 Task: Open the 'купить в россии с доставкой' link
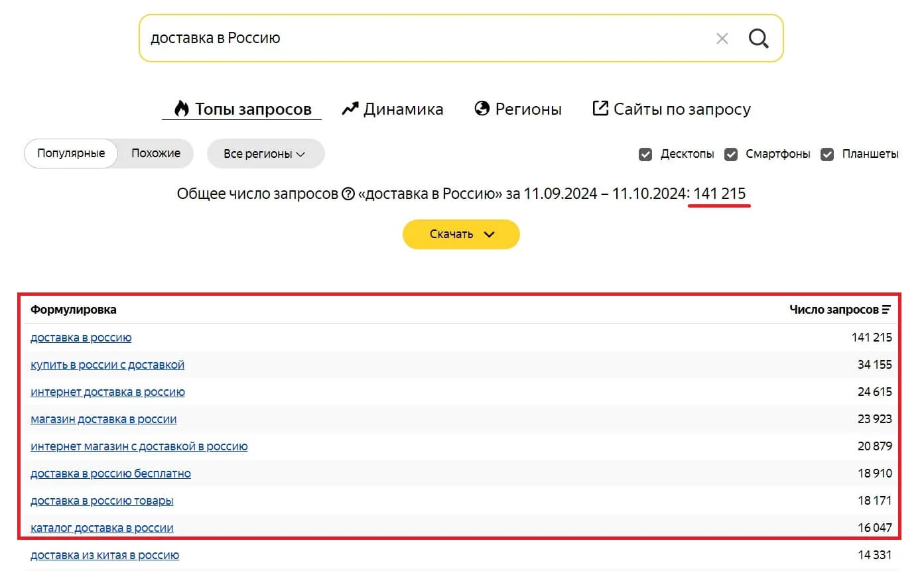pos(107,365)
